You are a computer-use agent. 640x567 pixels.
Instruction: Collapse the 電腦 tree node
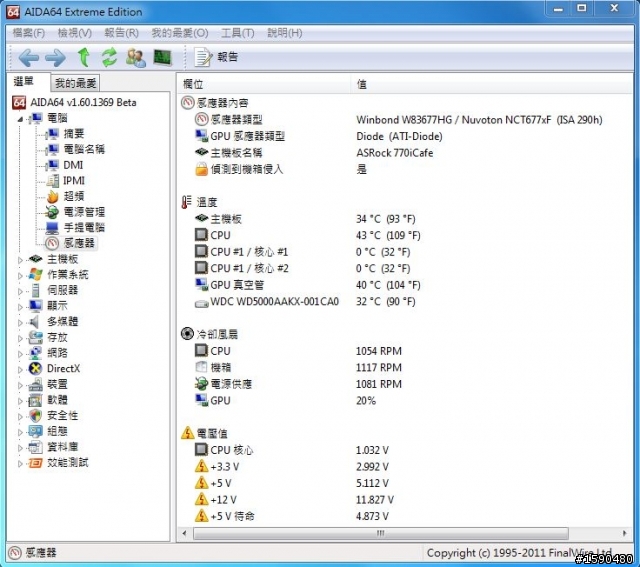point(20,119)
